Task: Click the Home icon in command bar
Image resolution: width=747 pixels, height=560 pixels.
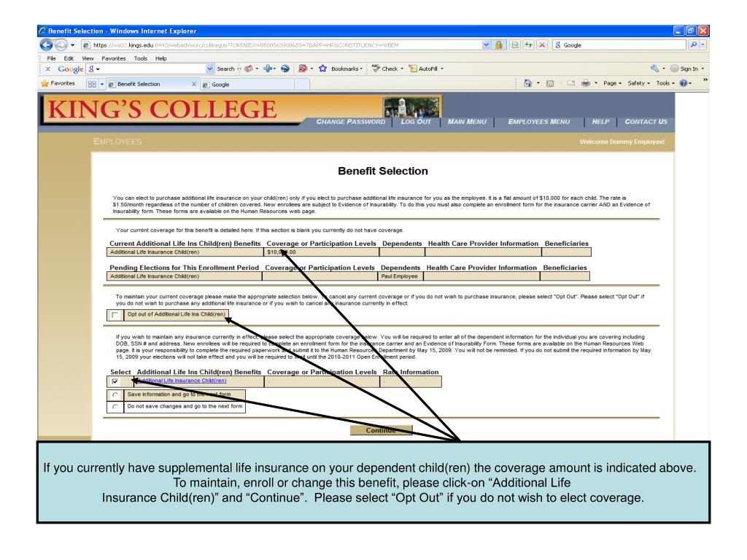Action: (527, 83)
